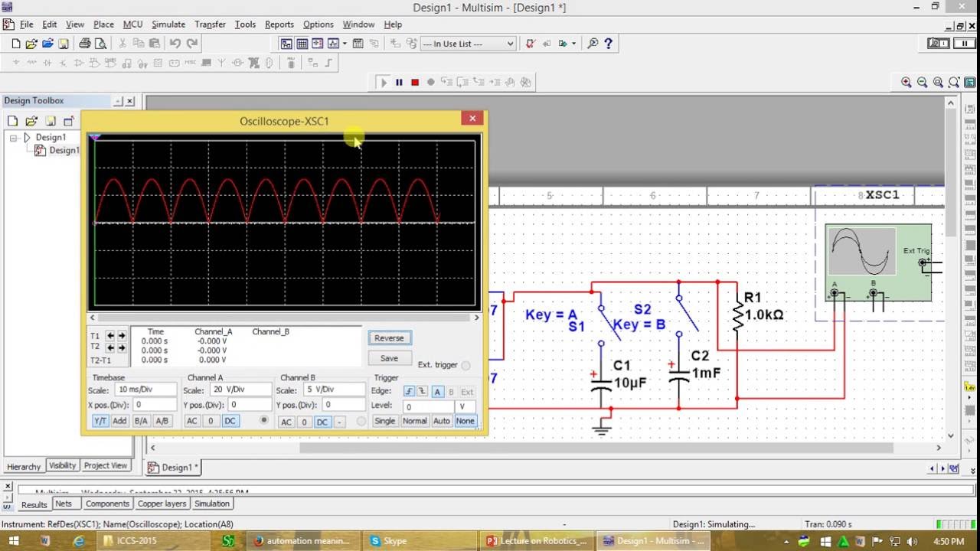Viewport: 980px width, 551px height.
Task: Open the Reports menu
Action: [x=279, y=24]
